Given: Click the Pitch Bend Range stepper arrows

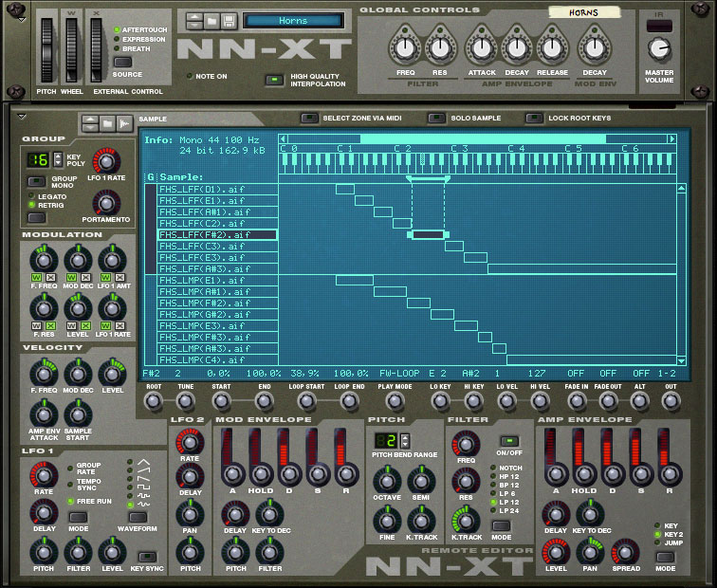Looking at the screenshot, I should coord(405,440).
